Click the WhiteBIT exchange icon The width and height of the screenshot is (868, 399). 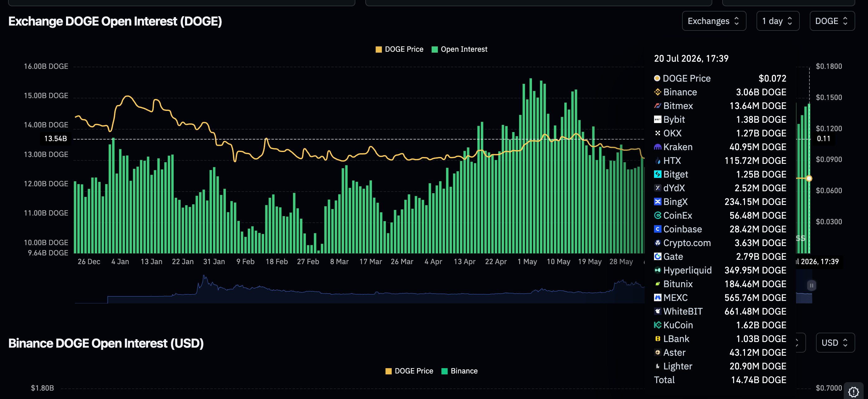tap(657, 311)
